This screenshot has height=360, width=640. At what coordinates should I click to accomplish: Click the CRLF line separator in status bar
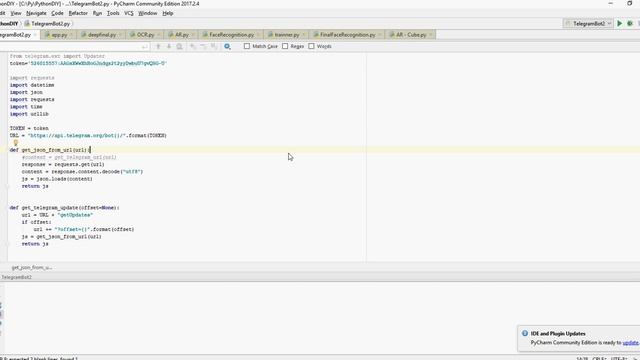[x=599, y=358]
